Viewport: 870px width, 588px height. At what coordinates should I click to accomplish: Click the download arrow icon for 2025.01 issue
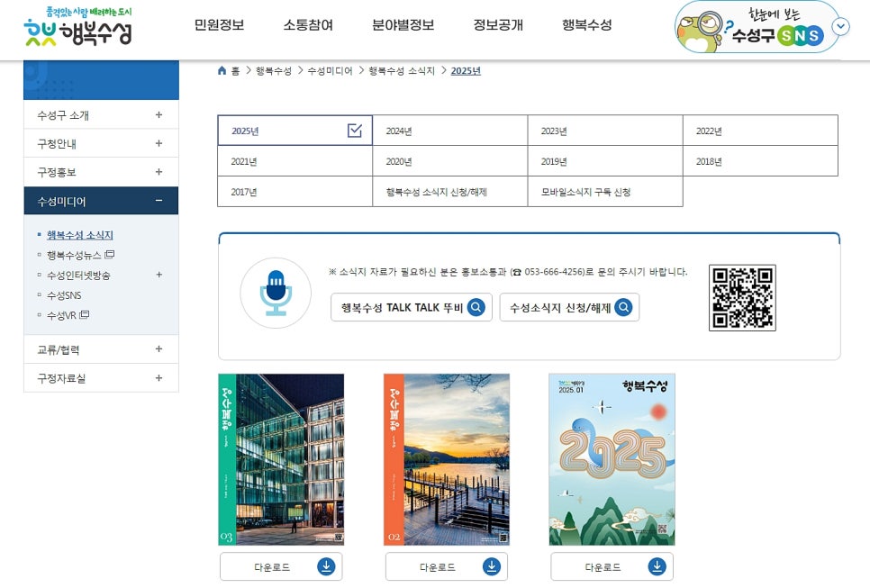(x=657, y=566)
